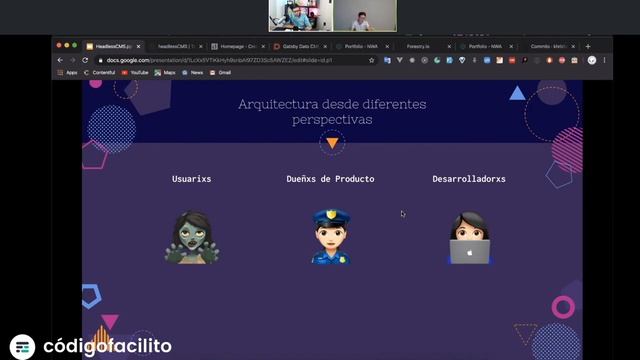Click the 'Desarrolladorxs' heading
Screen dimensions: 640x360
click(x=469, y=179)
